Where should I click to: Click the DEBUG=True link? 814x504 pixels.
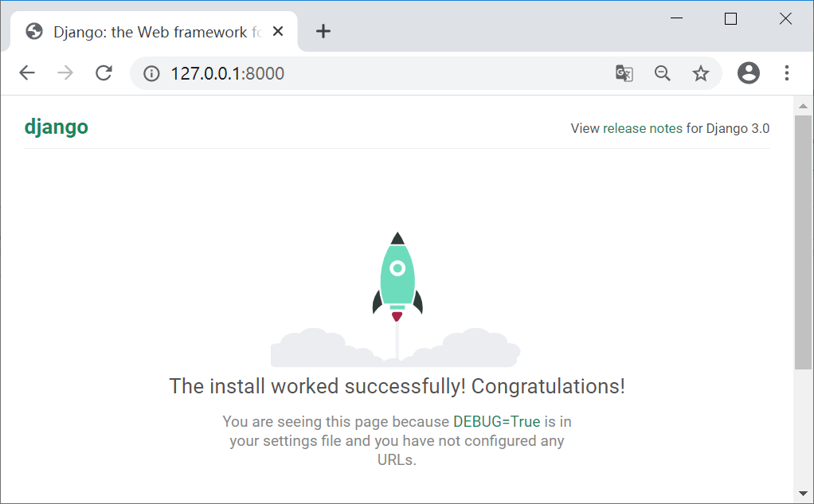(x=497, y=421)
